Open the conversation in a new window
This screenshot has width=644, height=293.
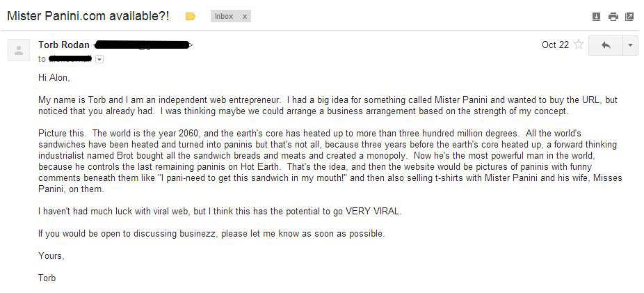629,17
